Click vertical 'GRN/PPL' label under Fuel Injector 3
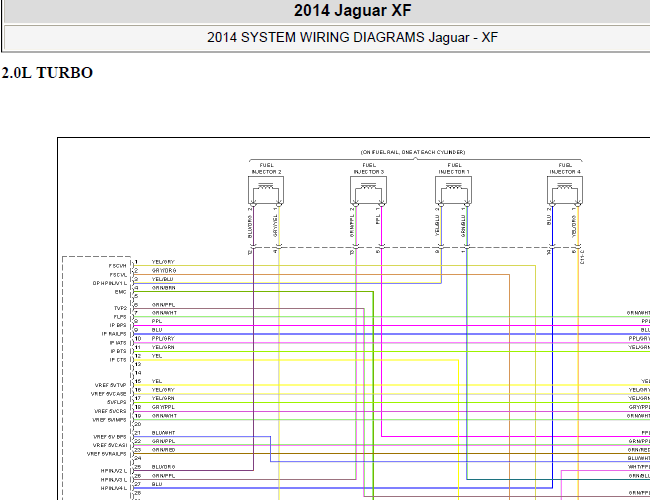Image resolution: width=650 pixels, height=500 pixels. (x=352, y=226)
